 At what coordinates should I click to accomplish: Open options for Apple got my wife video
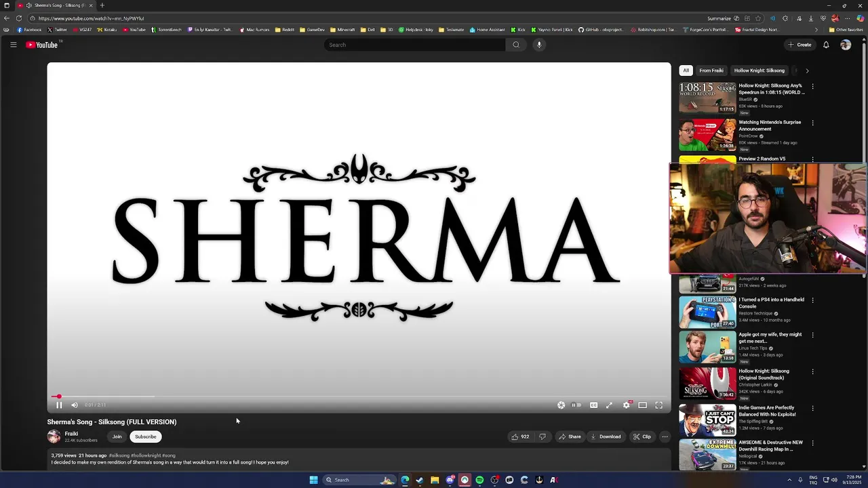pyautogui.click(x=812, y=335)
